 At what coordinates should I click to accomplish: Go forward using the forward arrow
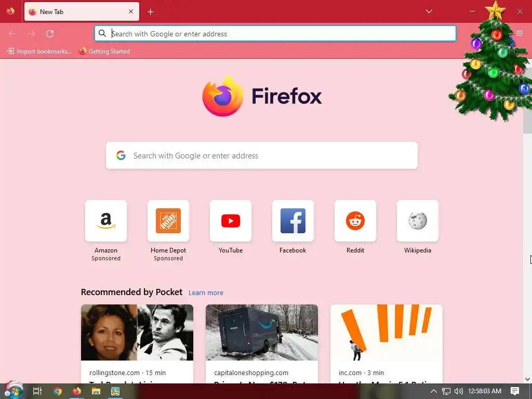[31, 34]
